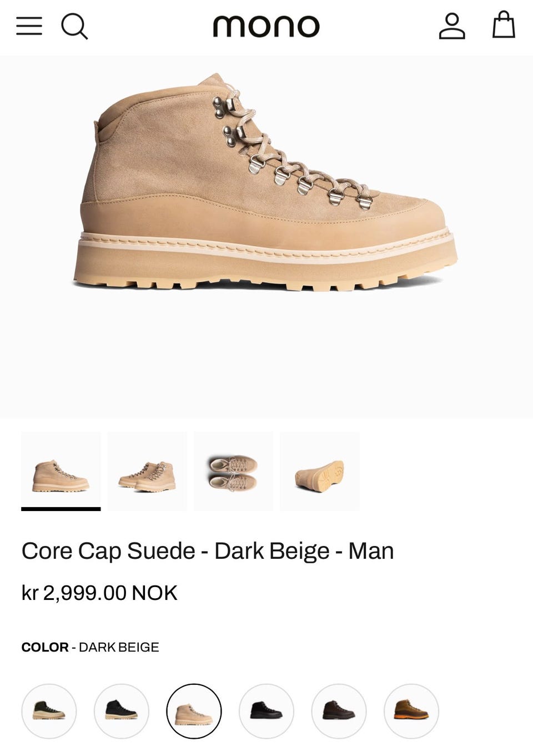Image resolution: width=533 pixels, height=756 pixels.
Task: Choose the black boot with beige sole swatch
Action: click(x=122, y=711)
